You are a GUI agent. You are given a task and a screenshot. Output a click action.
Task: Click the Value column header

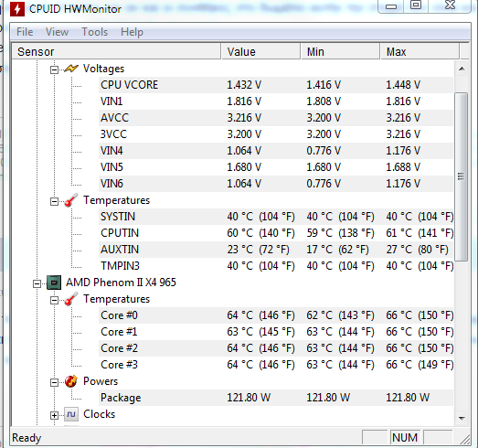(x=261, y=51)
